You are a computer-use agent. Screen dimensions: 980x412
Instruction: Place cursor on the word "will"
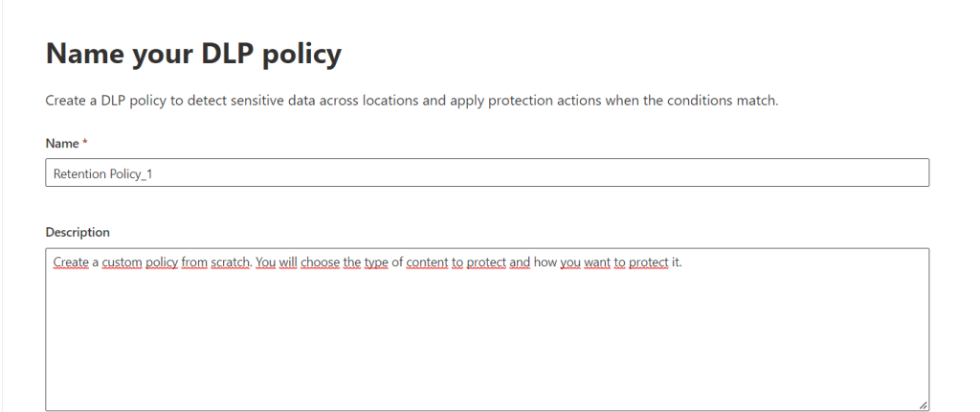pos(287,263)
